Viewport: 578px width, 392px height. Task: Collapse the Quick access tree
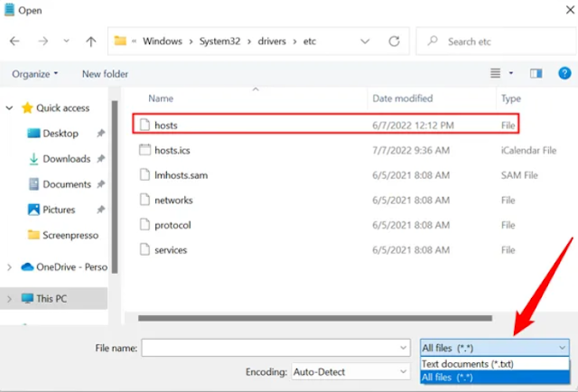(9, 108)
